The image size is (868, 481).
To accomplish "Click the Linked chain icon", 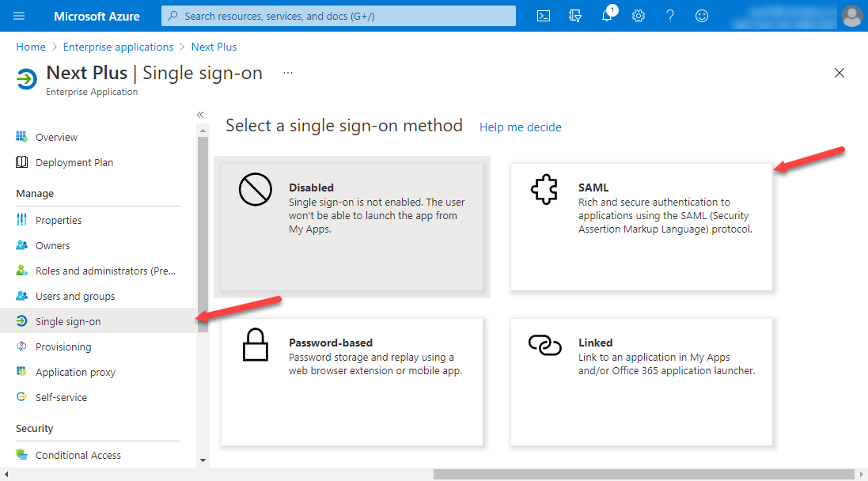I will click(544, 345).
